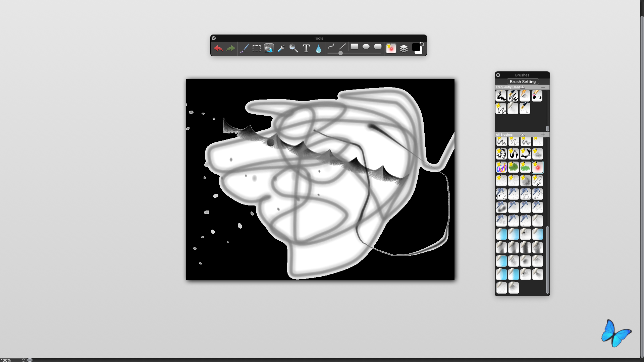Swap foreground and background colors
Viewport: 644px width, 362px height.
tap(422, 44)
